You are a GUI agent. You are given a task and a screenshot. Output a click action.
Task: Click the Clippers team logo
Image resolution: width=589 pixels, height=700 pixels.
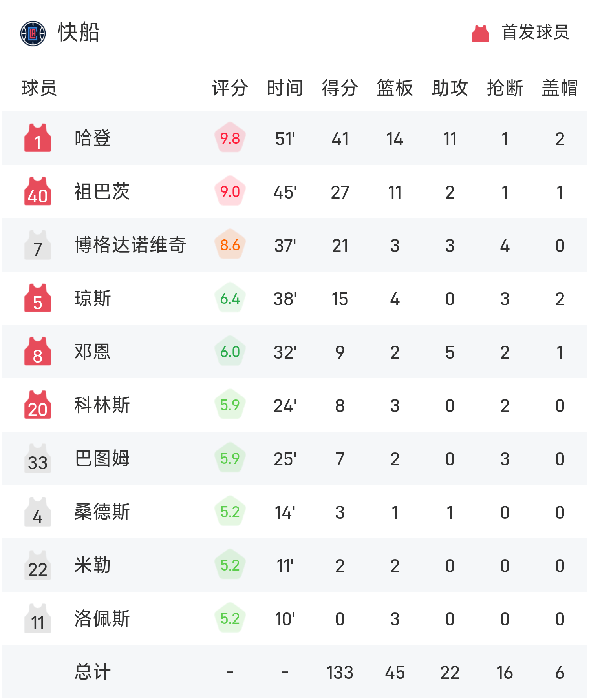33,33
